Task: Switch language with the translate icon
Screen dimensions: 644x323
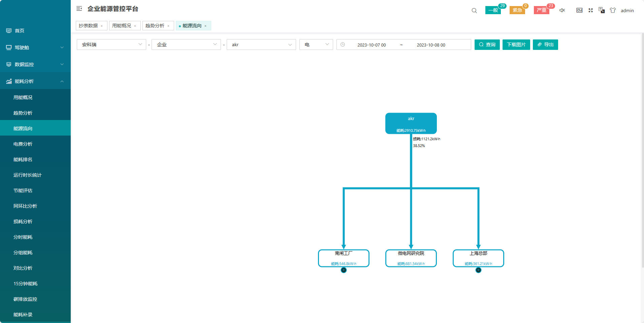Action: pyautogui.click(x=602, y=10)
